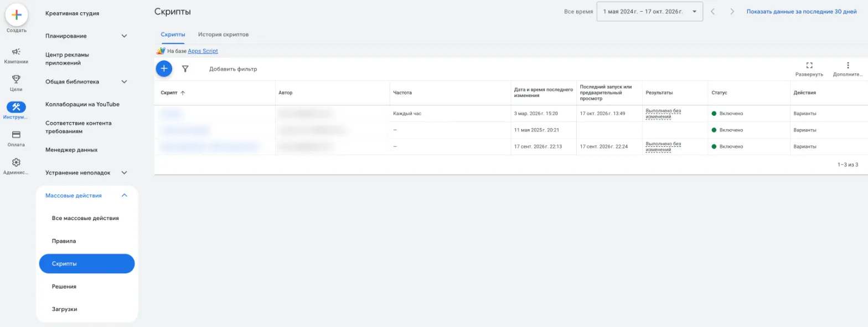This screenshot has height=327, width=868.
Task: Click the multicolor Create plus button
Action: (17, 15)
